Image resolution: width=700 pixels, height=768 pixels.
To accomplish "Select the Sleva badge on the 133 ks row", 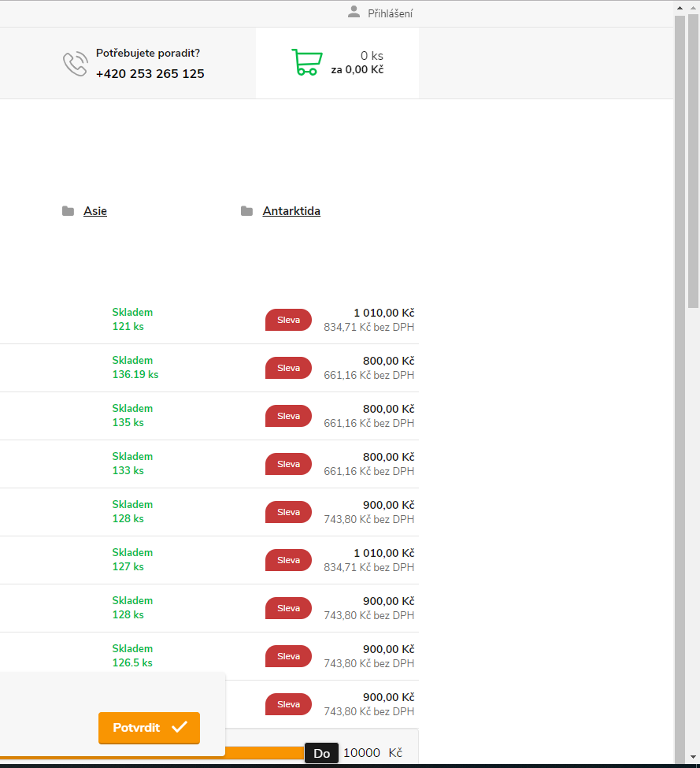I will click(x=288, y=464).
